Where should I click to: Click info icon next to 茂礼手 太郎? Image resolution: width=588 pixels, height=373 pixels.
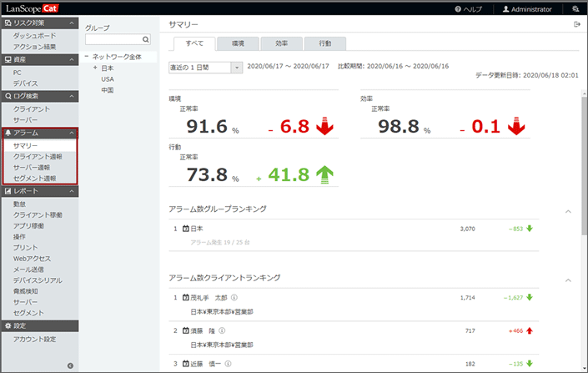[234, 297]
